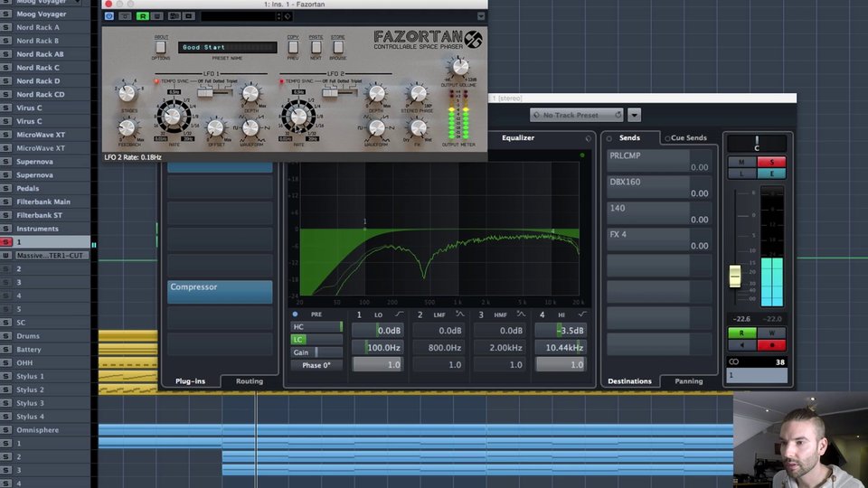
Task: Click the Stereo Phase knob
Action: click(418, 93)
